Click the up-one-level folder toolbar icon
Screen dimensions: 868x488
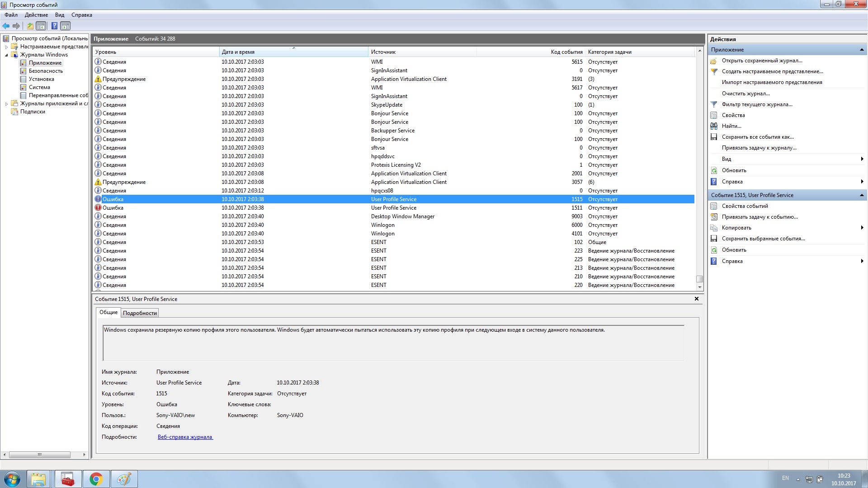[30, 26]
